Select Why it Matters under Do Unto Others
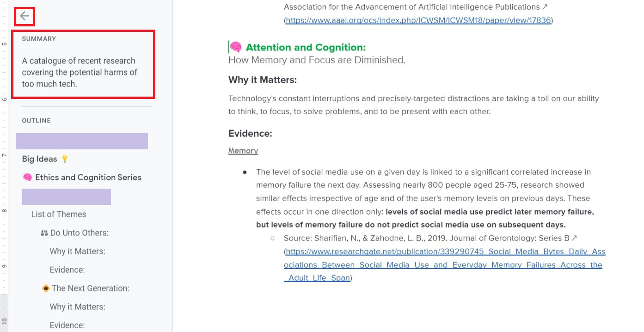Viewport: 644px width, 332px height. 78,252
